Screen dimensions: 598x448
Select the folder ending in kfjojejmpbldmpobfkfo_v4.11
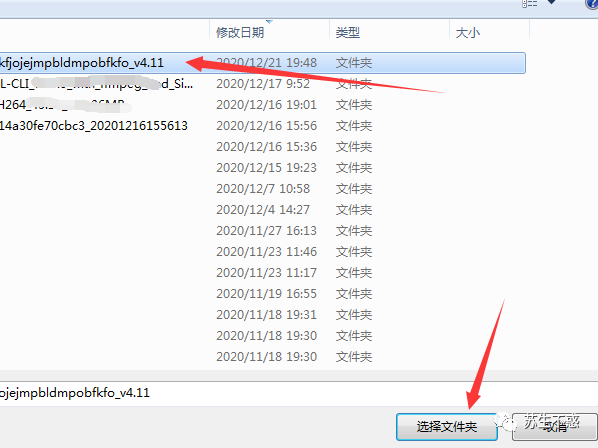coord(262,63)
